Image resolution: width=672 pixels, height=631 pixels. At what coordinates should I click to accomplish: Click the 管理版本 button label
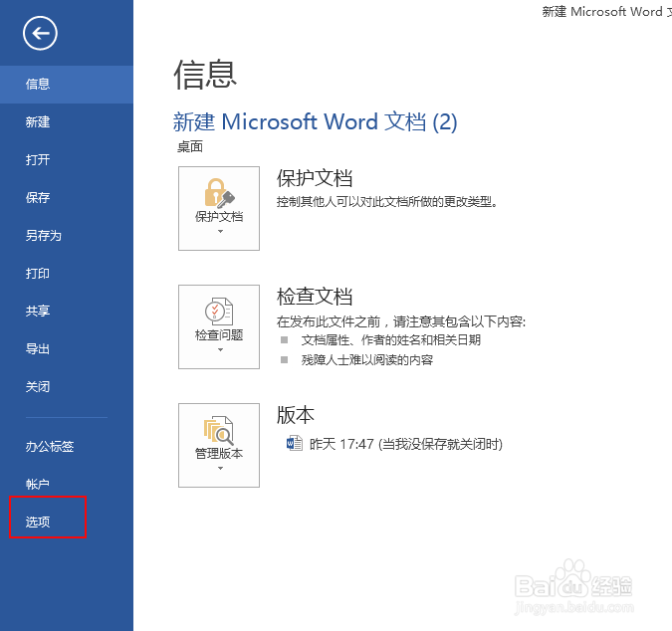point(219,453)
